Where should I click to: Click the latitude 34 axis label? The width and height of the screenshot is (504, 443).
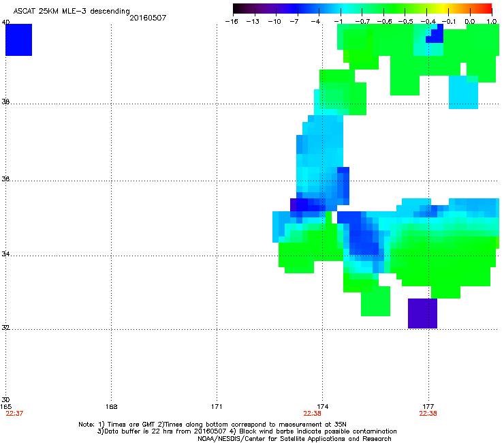tap(5, 254)
